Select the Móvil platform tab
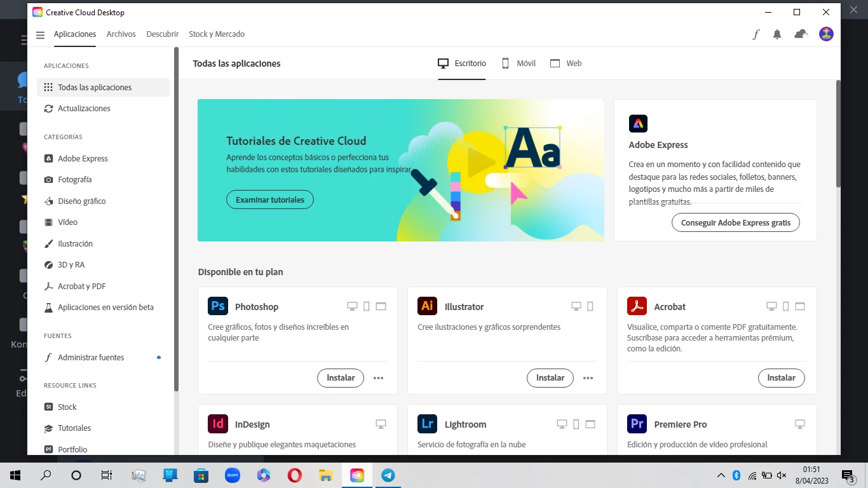Screen dimensions: 868x488 pos(519,64)
